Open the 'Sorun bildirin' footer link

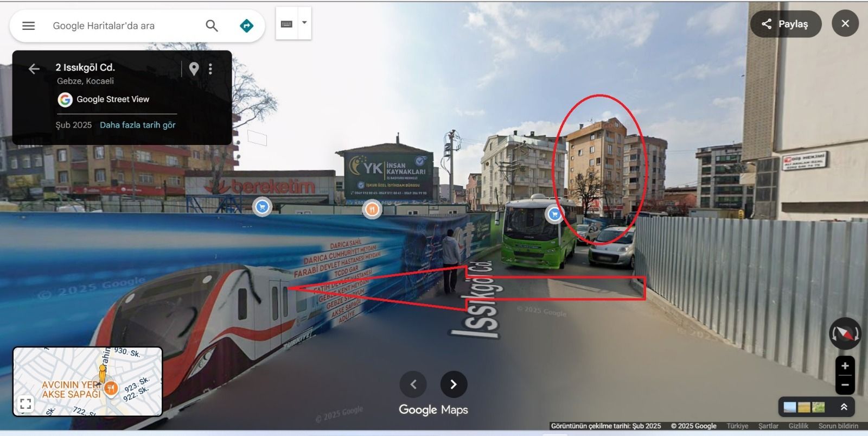(x=838, y=426)
